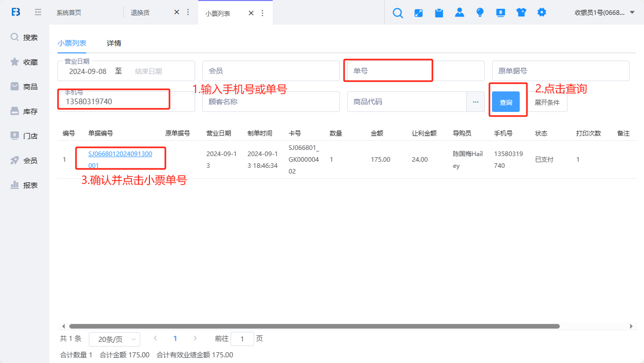The height and width of the screenshot is (363, 644).
Task: Click the user profile icon in top toolbar
Action: [460, 12]
